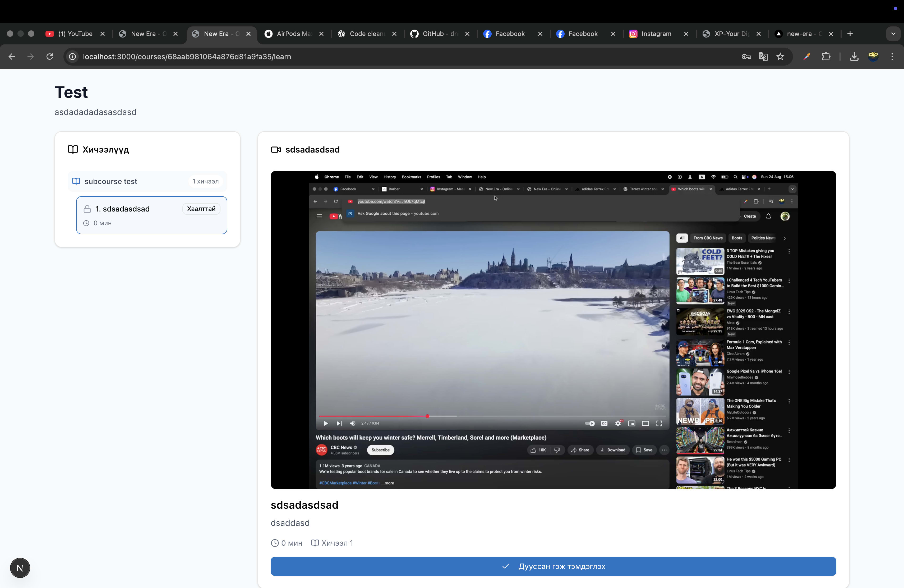Collapse the subcourse test section

pos(147,182)
